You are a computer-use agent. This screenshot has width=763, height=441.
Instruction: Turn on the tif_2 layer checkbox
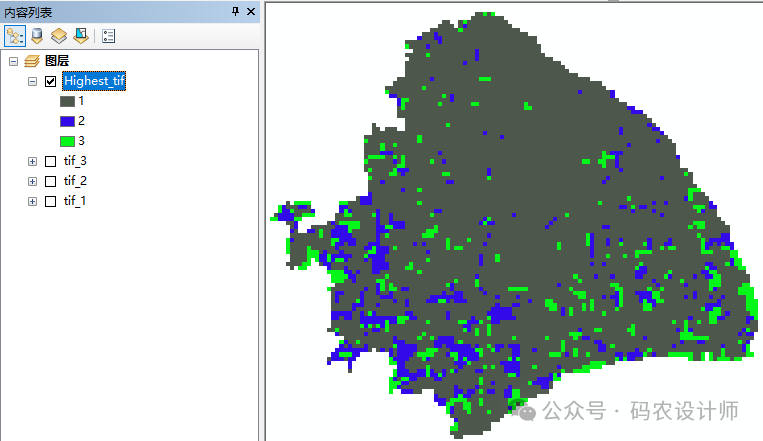click(51, 181)
